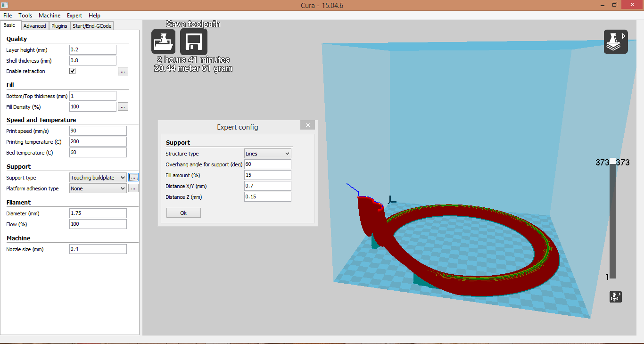The height and width of the screenshot is (344, 644).
Task: Close the Expert config dialog
Action: click(307, 125)
